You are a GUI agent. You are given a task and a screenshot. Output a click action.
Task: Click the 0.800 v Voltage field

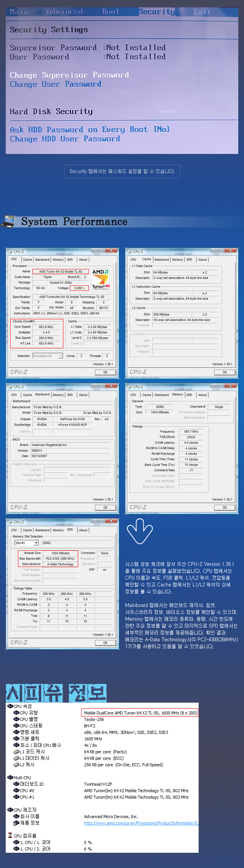pyautogui.click(x=79, y=288)
